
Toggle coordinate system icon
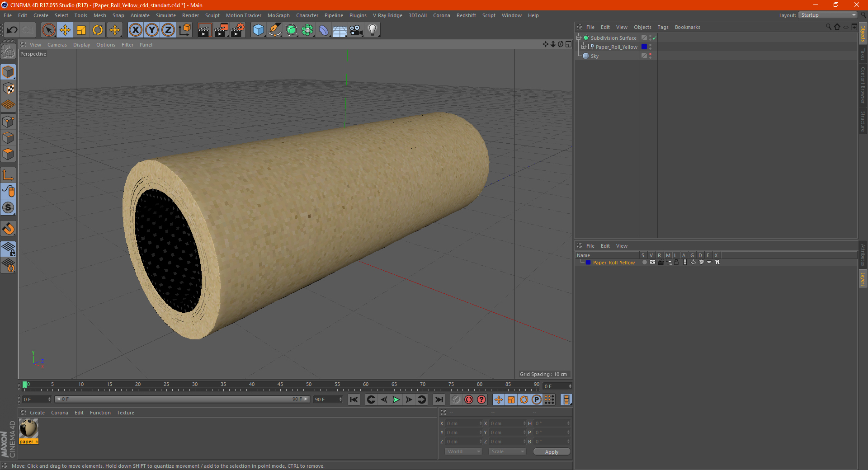[184, 30]
